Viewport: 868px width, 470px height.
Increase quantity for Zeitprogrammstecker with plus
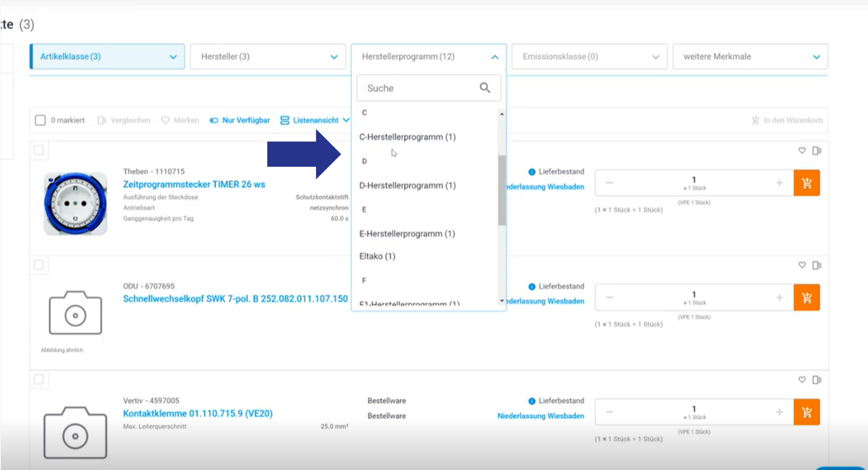[779, 183]
